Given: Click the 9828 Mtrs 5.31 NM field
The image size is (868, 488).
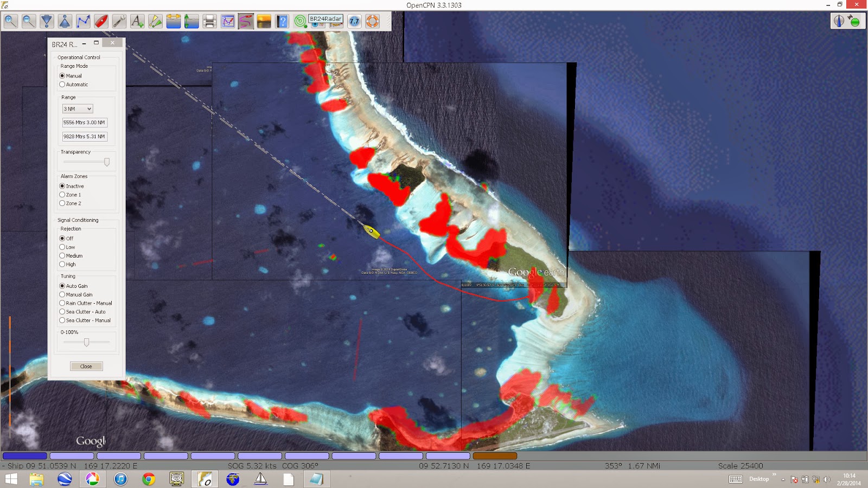Looking at the screenshot, I should 85,137.
